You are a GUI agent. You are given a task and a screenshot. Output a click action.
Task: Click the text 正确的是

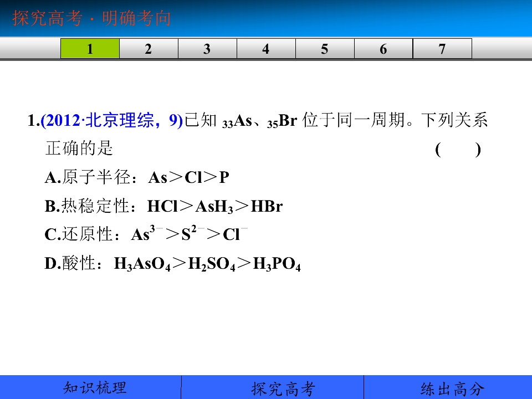79,149
